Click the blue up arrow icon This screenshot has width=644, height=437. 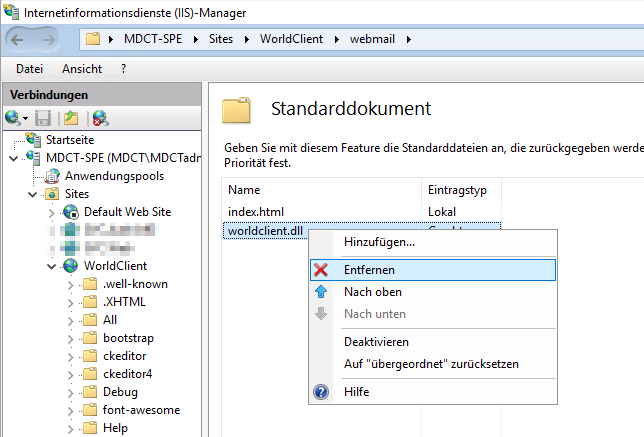pos(321,292)
